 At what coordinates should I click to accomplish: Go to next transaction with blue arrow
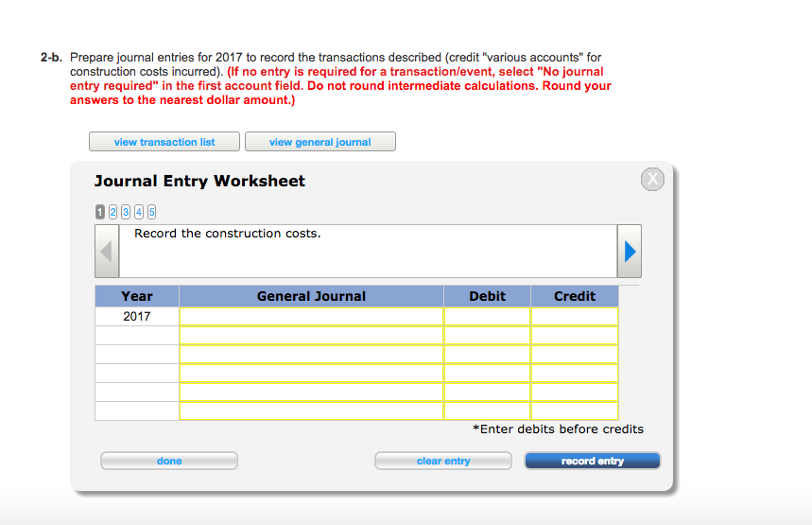tap(630, 252)
